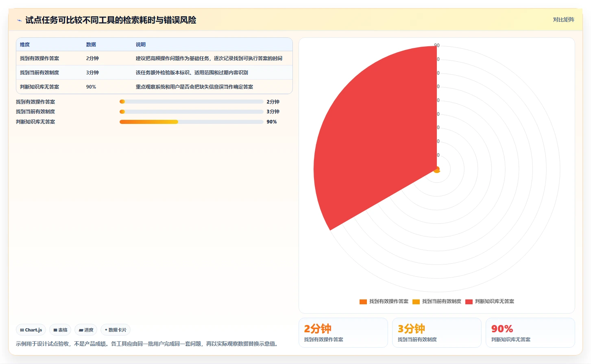This screenshot has width=591, height=364.
Task: Click the 说明 column header
Action: click(141, 45)
